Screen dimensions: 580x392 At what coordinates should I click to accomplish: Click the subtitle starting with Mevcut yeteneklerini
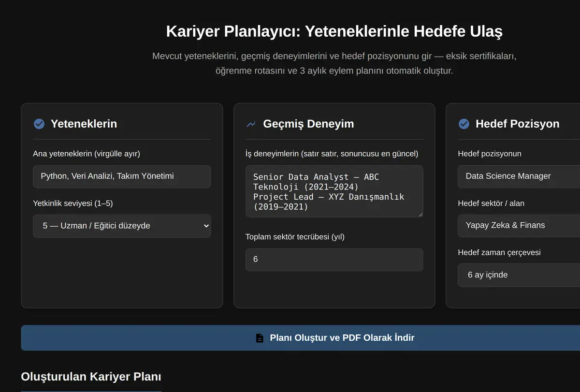coord(334,63)
